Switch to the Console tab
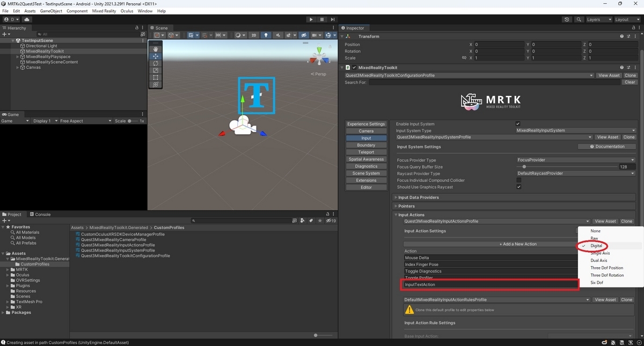Image resolution: width=644 pixels, height=346 pixels. [x=41, y=214]
